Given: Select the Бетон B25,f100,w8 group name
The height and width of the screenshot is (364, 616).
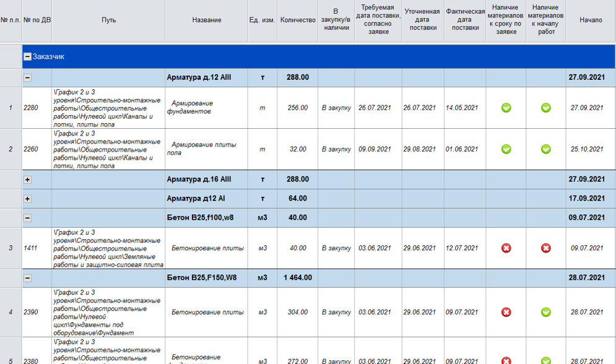Looking at the screenshot, I should (x=201, y=218).
